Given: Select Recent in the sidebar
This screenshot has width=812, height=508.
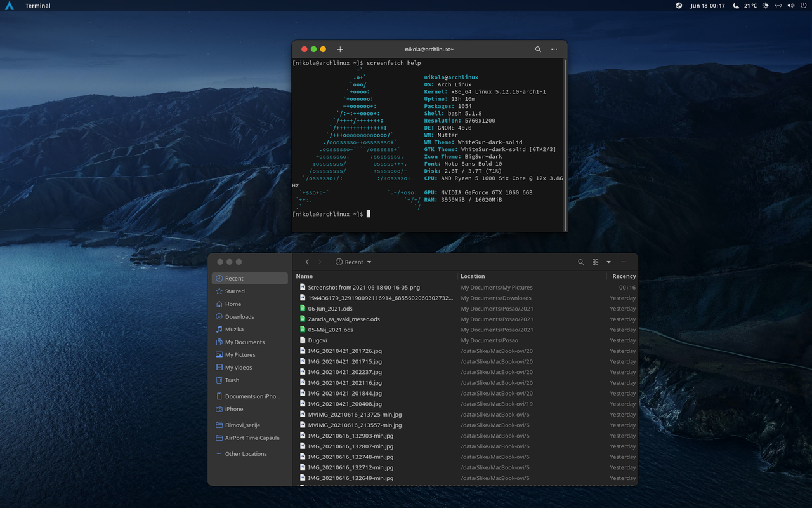Looking at the screenshot, I should [250, 278].
